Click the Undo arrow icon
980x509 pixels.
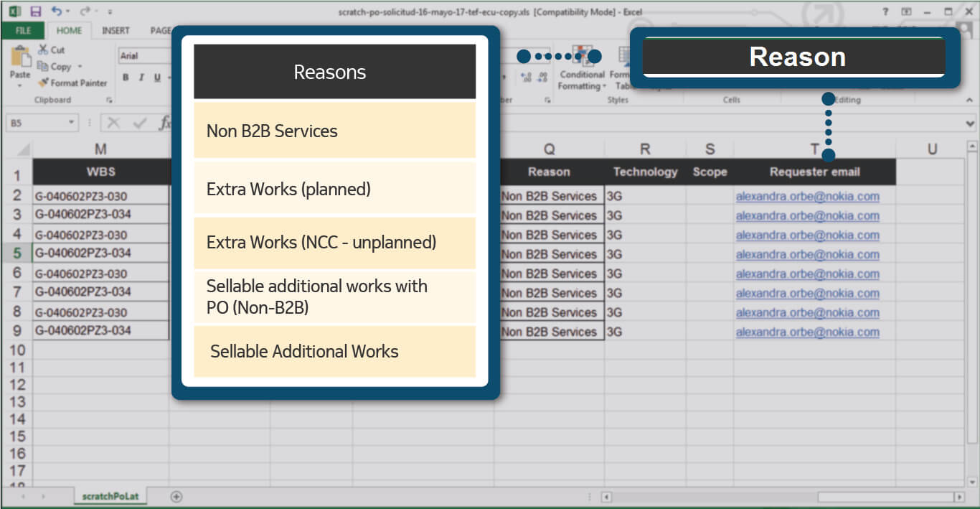(56, 11)
